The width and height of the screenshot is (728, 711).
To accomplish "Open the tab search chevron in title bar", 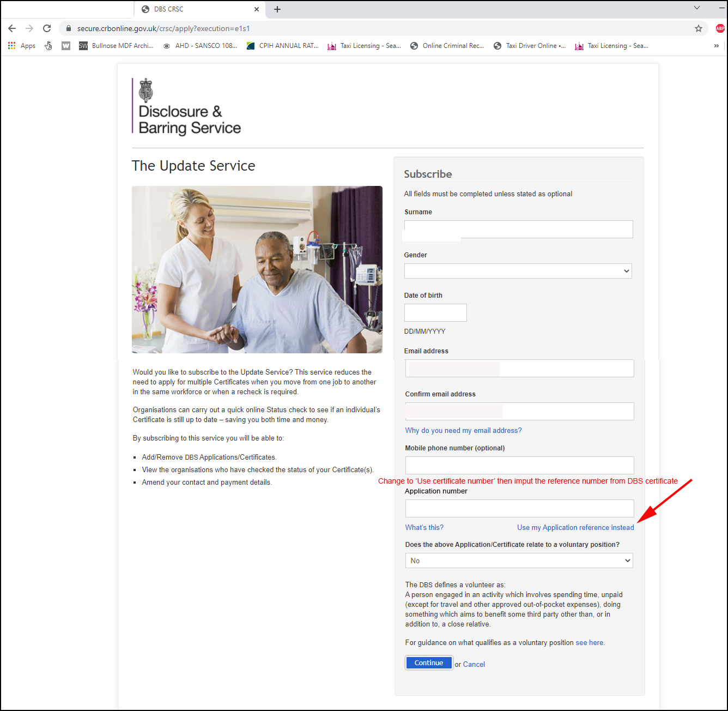I will pos(696,8).
